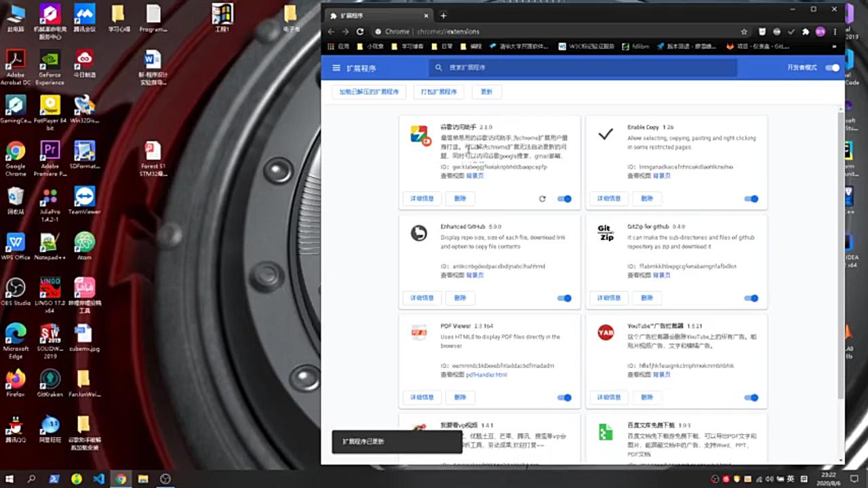Reload the 谷歌访问助手 extension
The image size is (868, 488).
pos(542,199)
